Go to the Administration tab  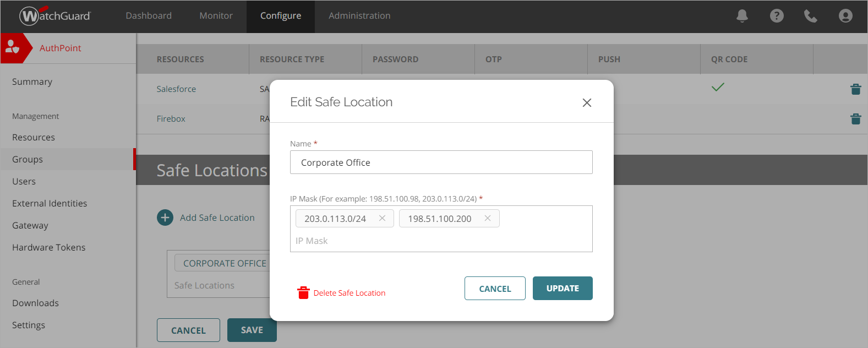coord(359,16)
